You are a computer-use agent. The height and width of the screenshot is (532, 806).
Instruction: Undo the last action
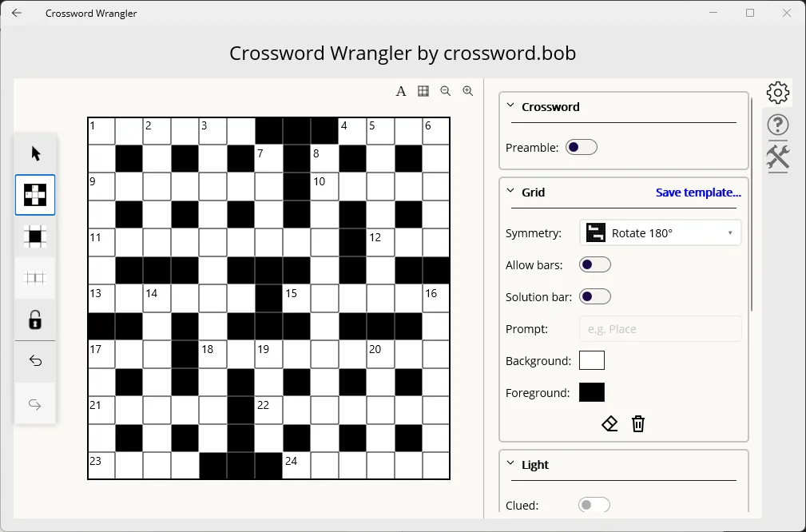point(35,361)
